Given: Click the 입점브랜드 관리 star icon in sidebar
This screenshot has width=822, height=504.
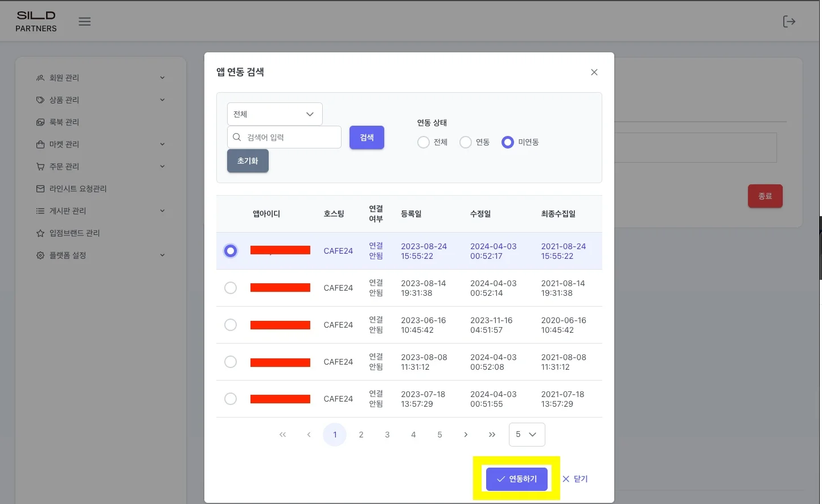Looking at the screenshot, I should click(x=40, y=233).
